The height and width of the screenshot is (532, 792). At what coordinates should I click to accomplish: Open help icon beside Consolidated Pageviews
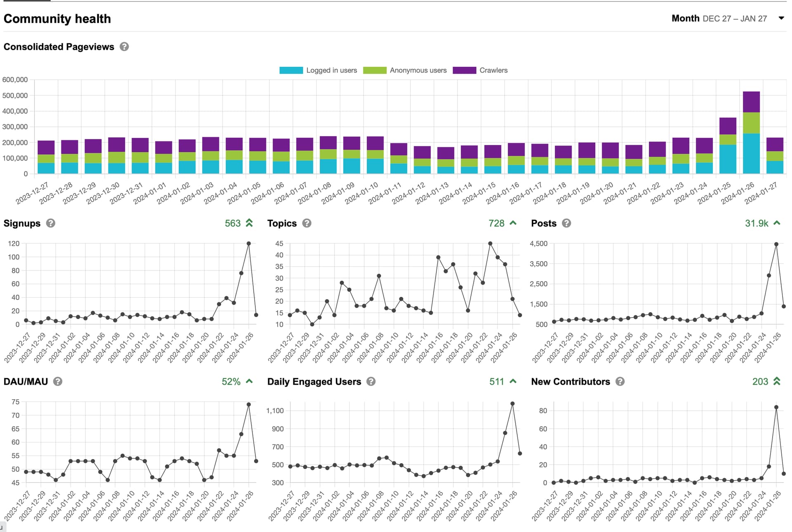click(124, 47)
